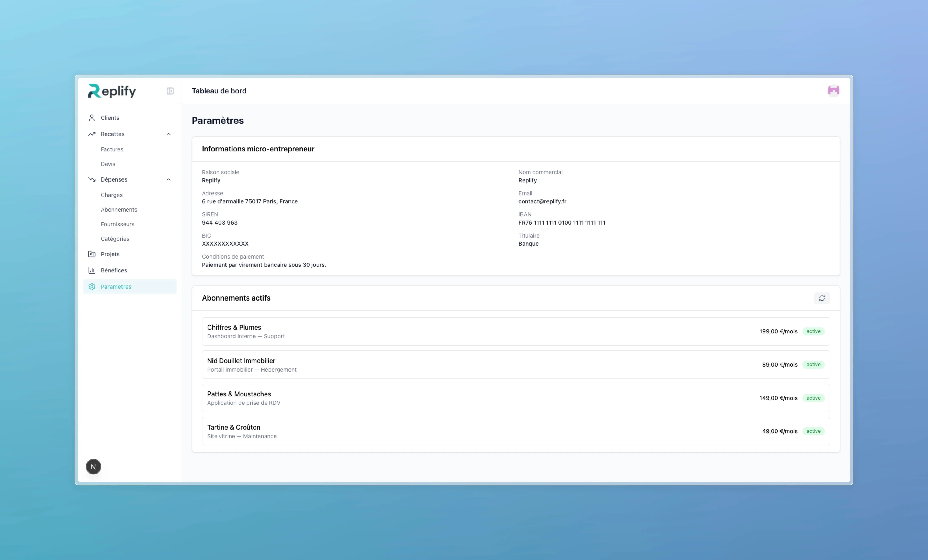The image size is (928, 560).
Task: Collapse the Recettes section chevron
Action: (168, 134)
